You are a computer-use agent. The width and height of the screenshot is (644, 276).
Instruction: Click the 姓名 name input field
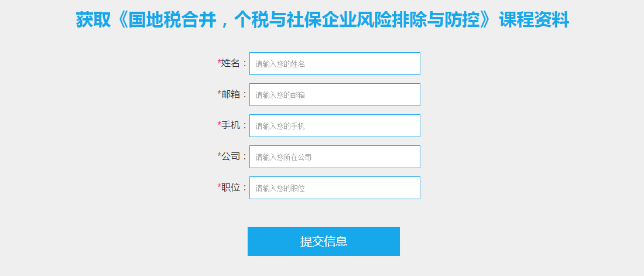[335, 64]
